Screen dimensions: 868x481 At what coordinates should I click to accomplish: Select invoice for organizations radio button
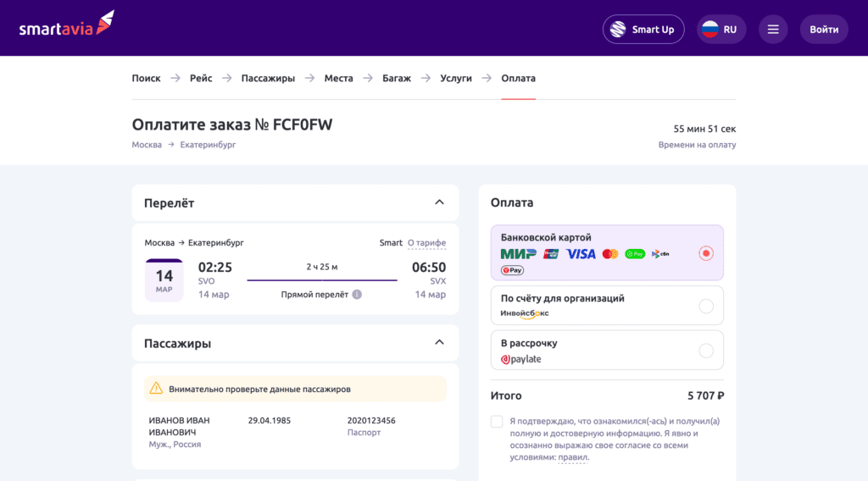pyautogui.click(x=706, y=306)
